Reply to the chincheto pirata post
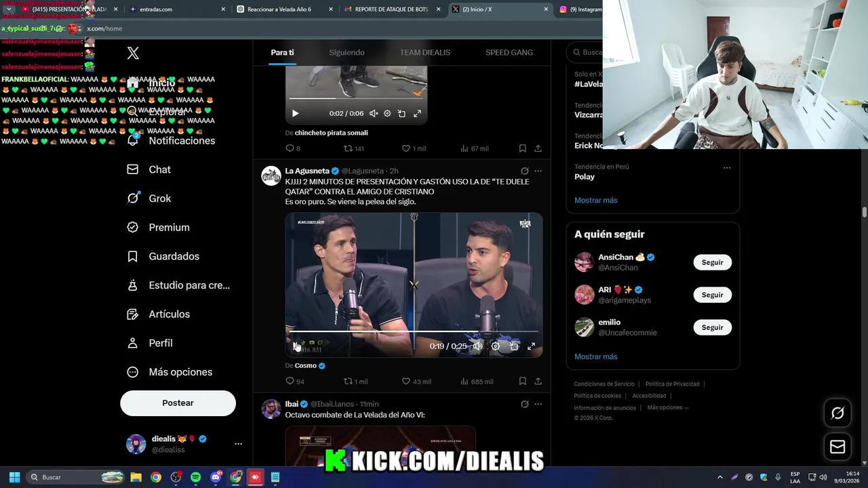This screenshot has width=868, height=488. click(293, 148)
